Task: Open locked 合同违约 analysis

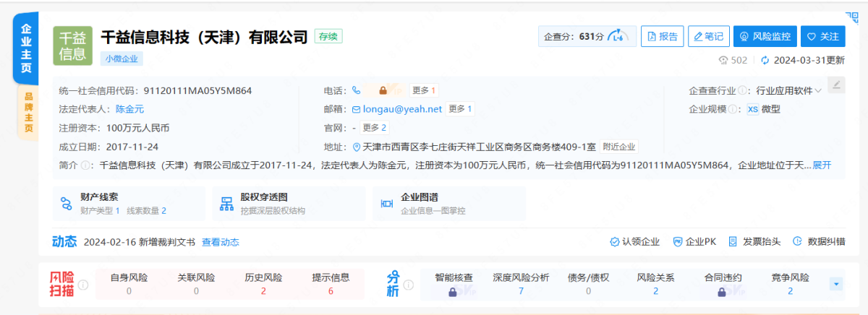Action: point(723,285)
